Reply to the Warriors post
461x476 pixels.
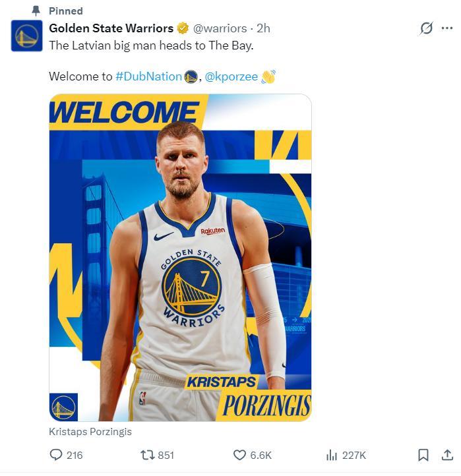click(57, 455)
